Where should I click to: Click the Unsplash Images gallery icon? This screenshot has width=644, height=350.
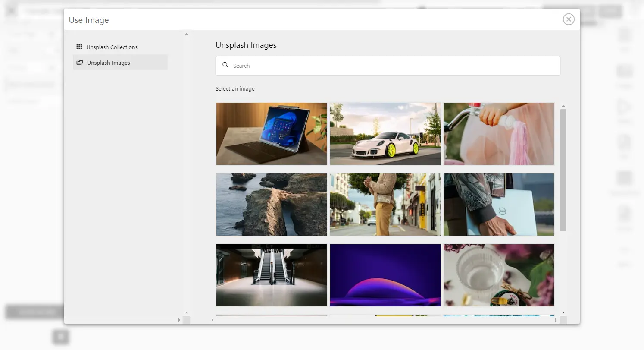[x=80, y=63]
